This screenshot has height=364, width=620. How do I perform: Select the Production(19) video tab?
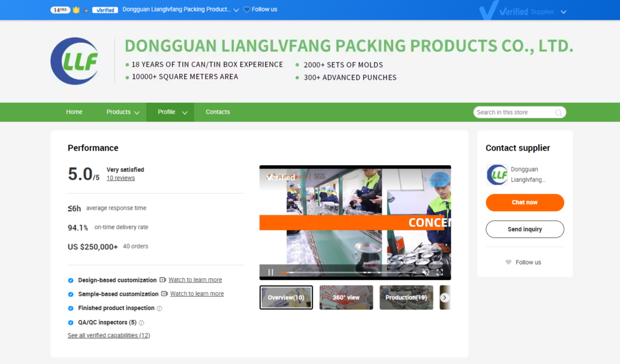tap(406, 297)
